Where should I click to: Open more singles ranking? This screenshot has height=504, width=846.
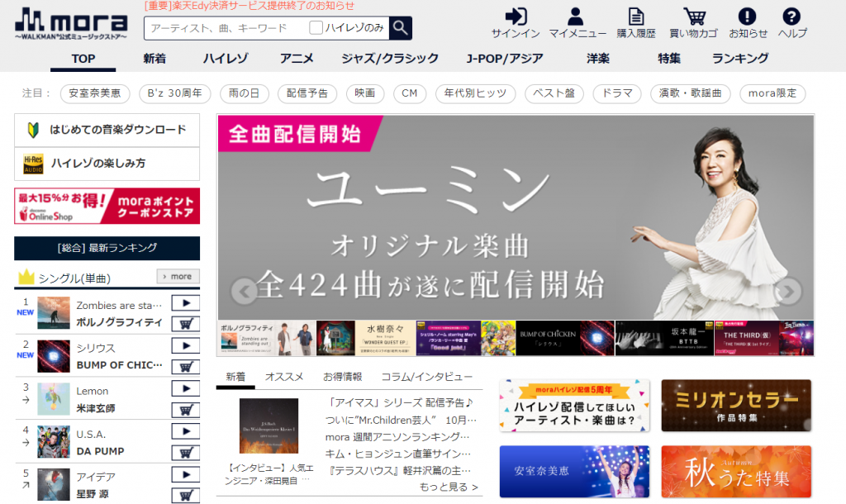click(x=178, y=276)
